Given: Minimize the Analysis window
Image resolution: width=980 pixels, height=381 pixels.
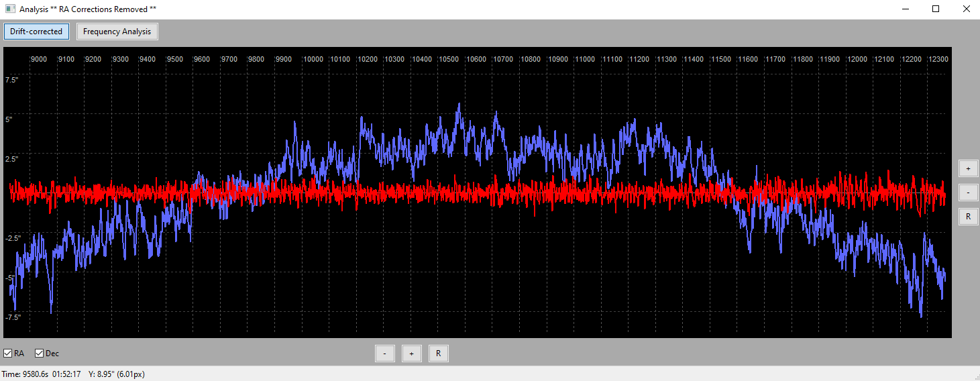Looking at the screenshot, I should [906, 9].
